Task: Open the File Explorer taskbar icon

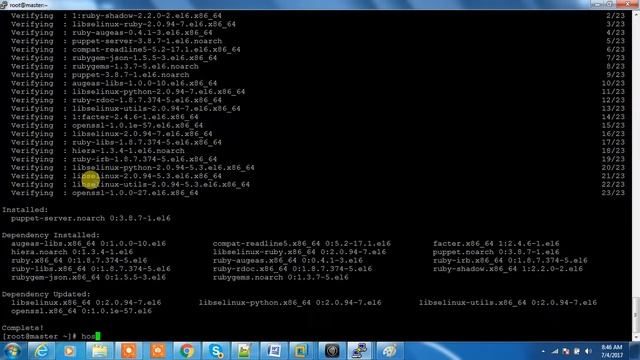Action: pyautogui.click(x=99, y=351)
